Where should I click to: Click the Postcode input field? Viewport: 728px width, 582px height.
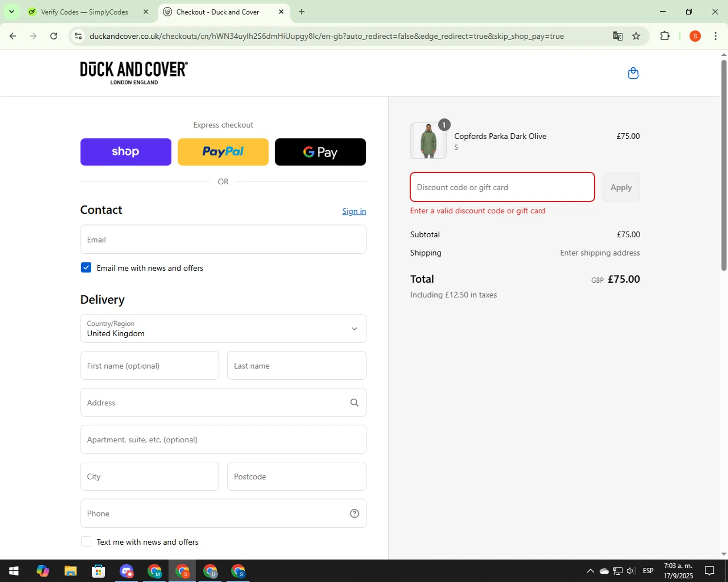click(297, 476)
